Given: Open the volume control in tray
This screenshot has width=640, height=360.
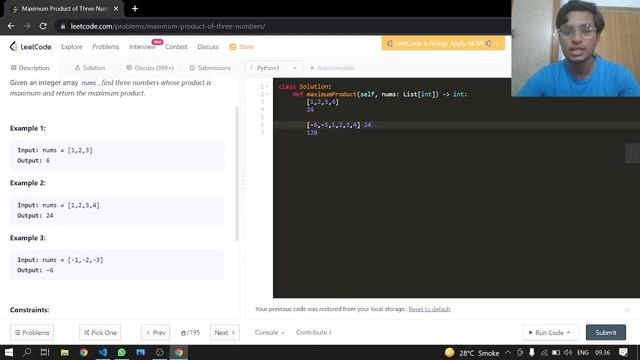Looking at the screenshot, I should [568, 352].
